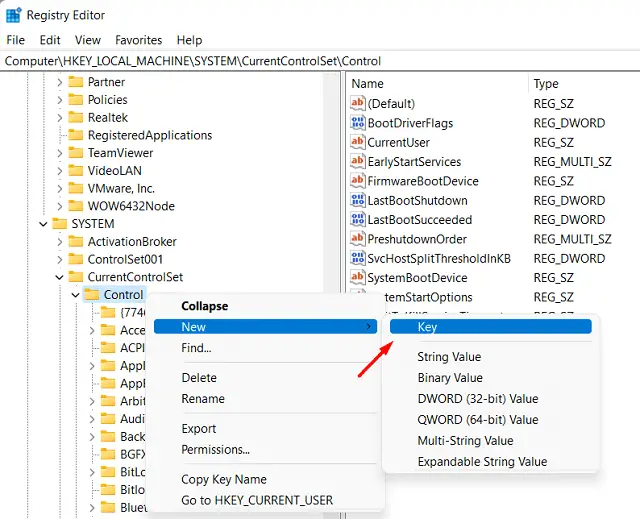Select DWORD (32-bit) Value option

tap(477, 399)
